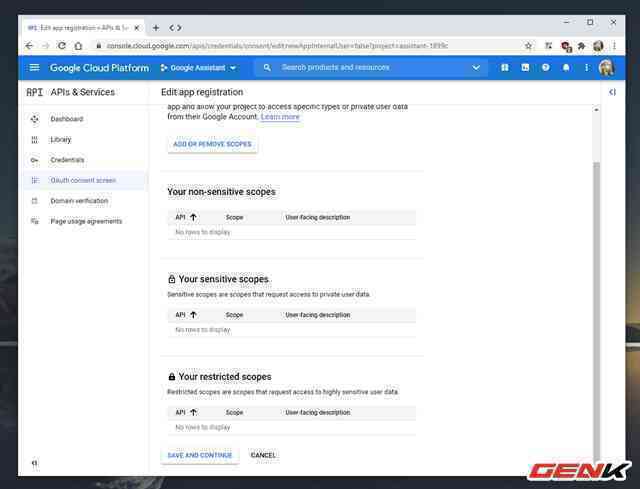Click the Page usage agreements icon
The width and height of the screenshot is (640, 489).
[35, 221]
